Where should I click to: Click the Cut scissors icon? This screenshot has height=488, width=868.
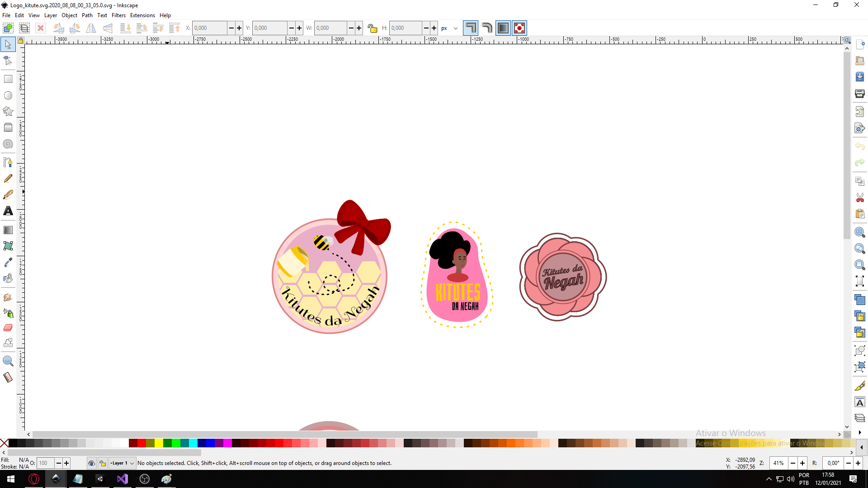tap(859, 198)
